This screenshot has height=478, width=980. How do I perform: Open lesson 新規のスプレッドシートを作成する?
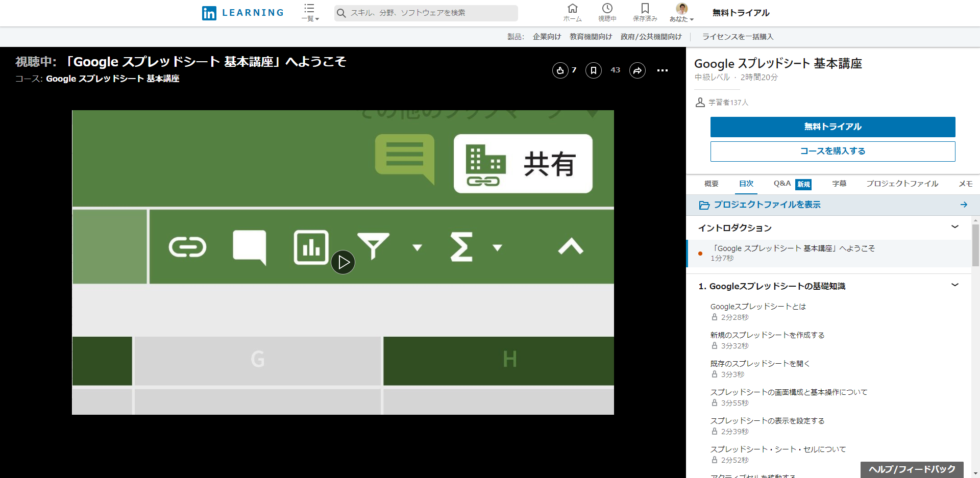pyautogui.click(x=767, y=335)
